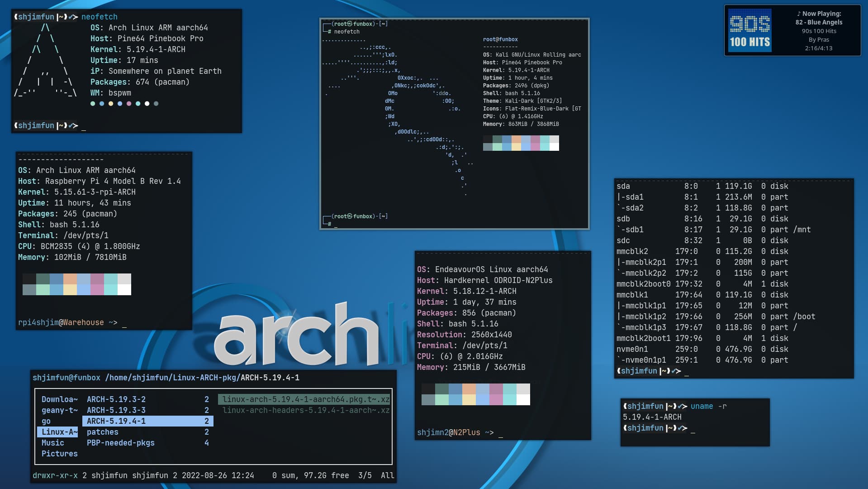Click the sdb1 row mounted at /mnt

pyautogui.click(x=713, y=230)
